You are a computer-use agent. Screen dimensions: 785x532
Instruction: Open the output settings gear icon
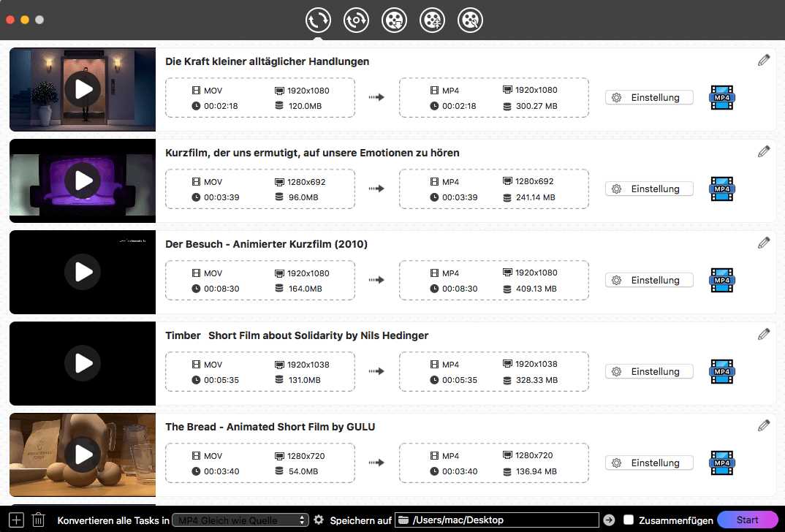[x=319, y=520]
